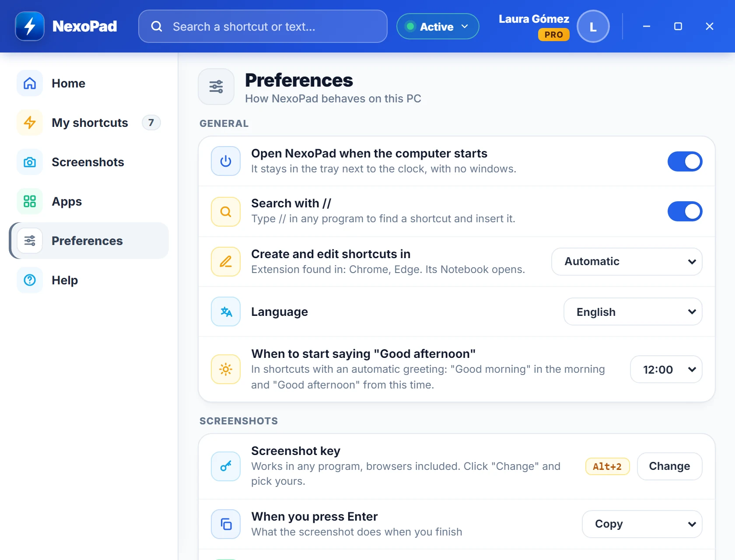Screen dimensions: 735x560
Task: Click the Change button for the screenshot key
Action: tap(670, 466)
